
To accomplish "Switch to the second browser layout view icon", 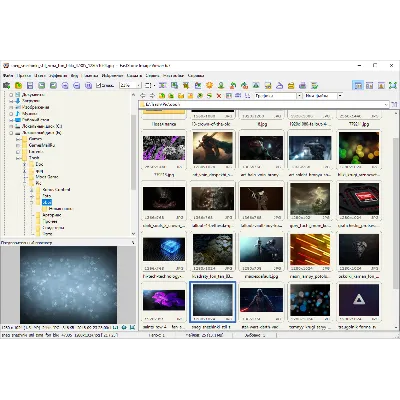I will (x=369, y=86).
